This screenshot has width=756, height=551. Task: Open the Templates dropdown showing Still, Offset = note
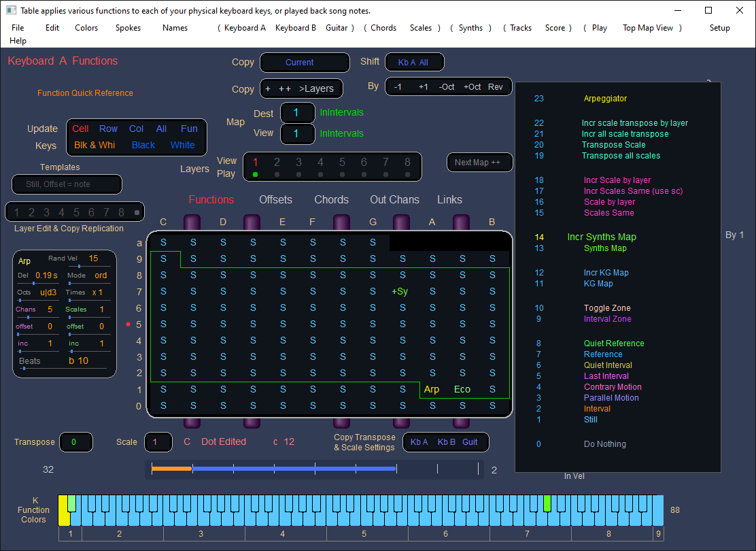67,184
